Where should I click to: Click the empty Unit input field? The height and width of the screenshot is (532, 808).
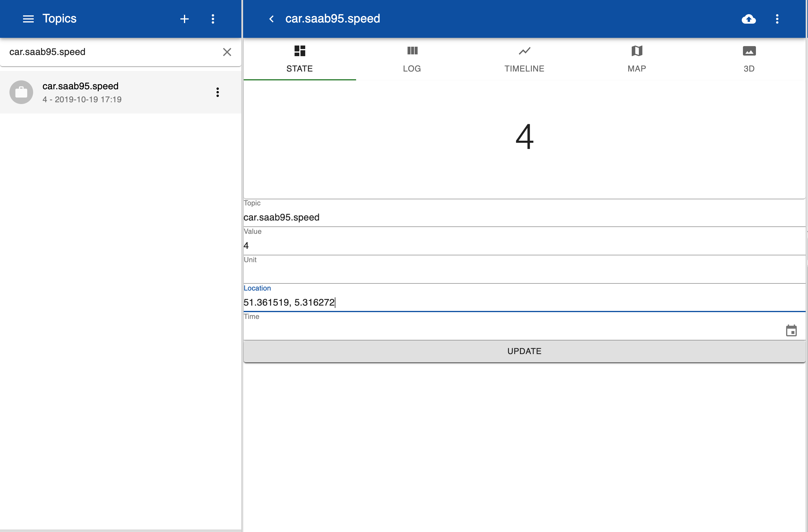[x=525, y=274]
